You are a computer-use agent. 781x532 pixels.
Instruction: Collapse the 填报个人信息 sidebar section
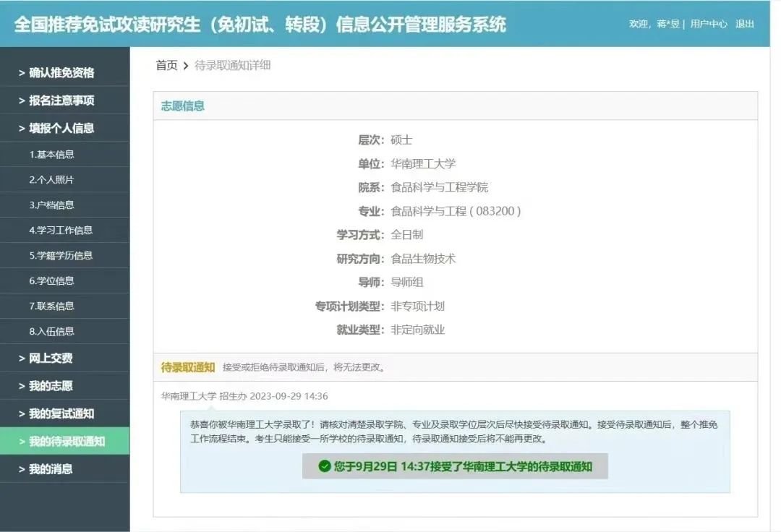pyautogui.click(x=61, y=128)
